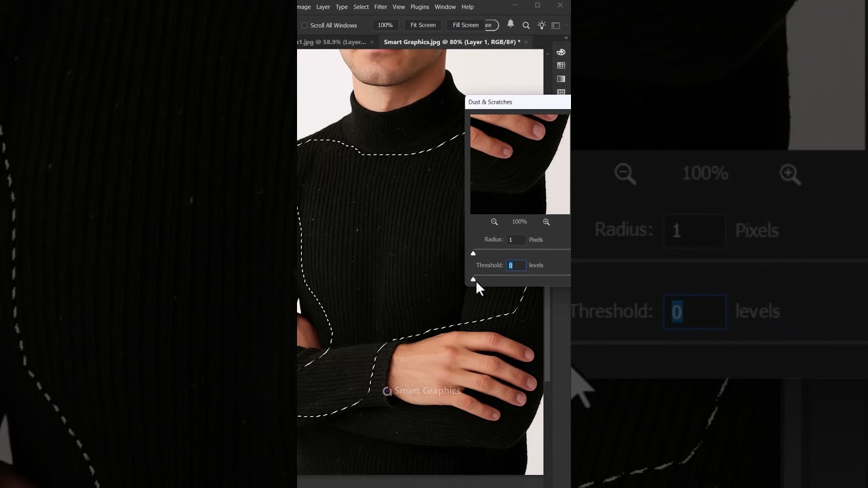Enable the Scroll All Windows checkbox

pyautogui.click(x=304, y=25)
